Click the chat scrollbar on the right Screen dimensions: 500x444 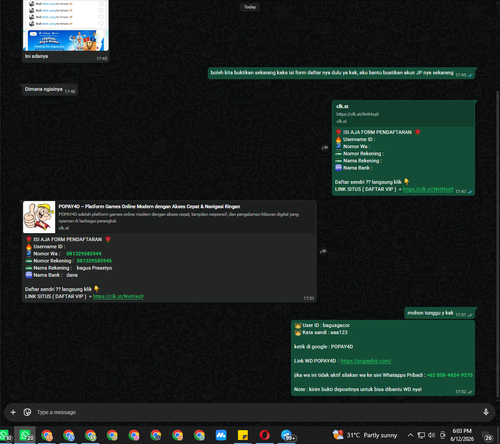click(x=498, y=243)
